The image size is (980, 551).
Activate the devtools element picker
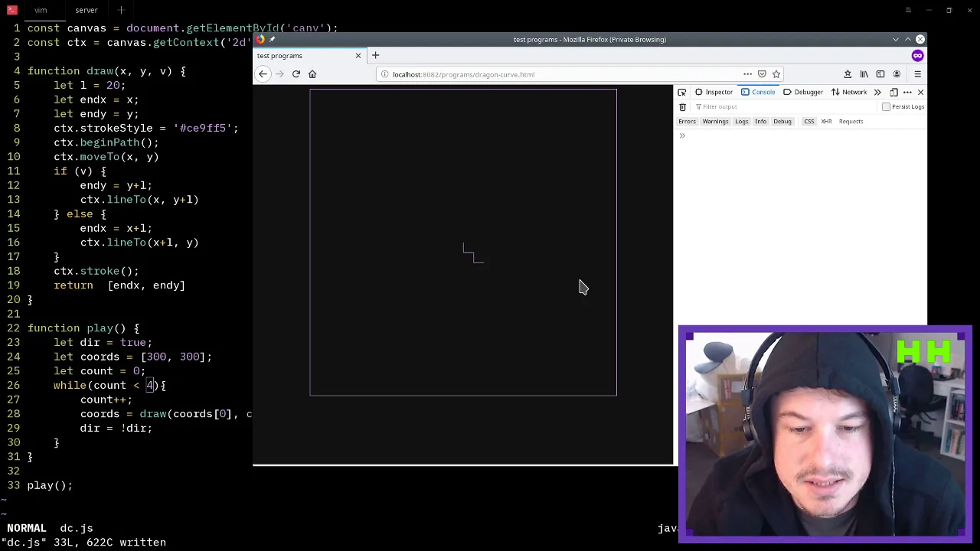681,92
